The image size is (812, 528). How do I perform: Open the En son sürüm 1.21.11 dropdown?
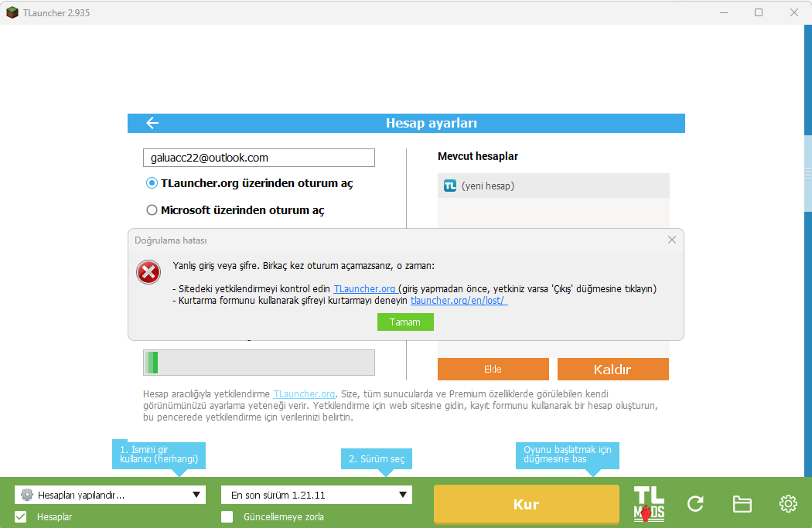click(x=316, y=495)
